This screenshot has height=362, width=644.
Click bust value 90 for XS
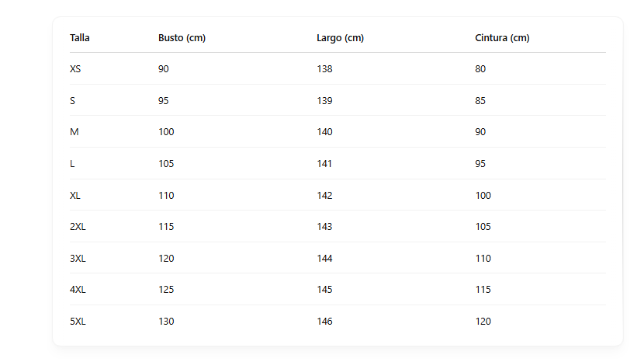(x=164, y=69)
